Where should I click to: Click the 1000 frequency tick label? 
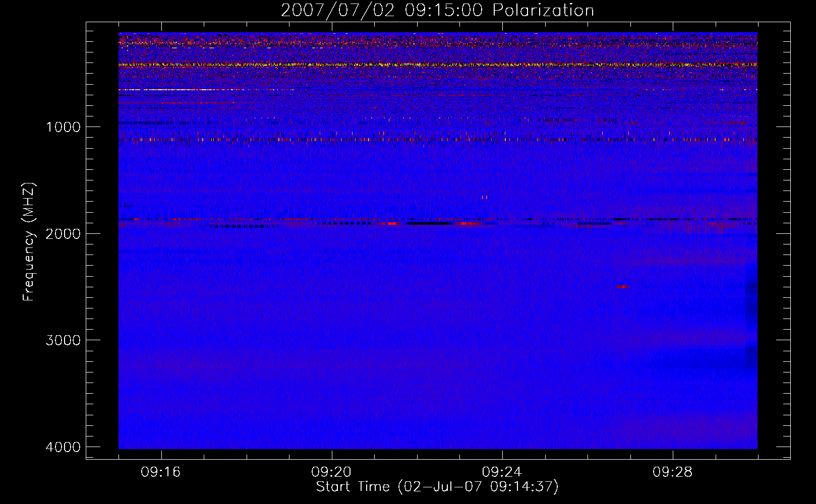pos(63,127)
